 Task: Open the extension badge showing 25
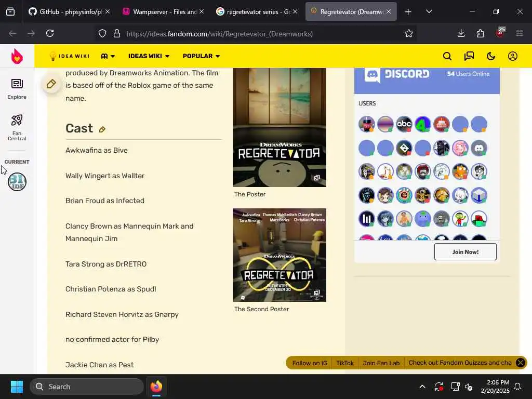click(x=500, y=32)
